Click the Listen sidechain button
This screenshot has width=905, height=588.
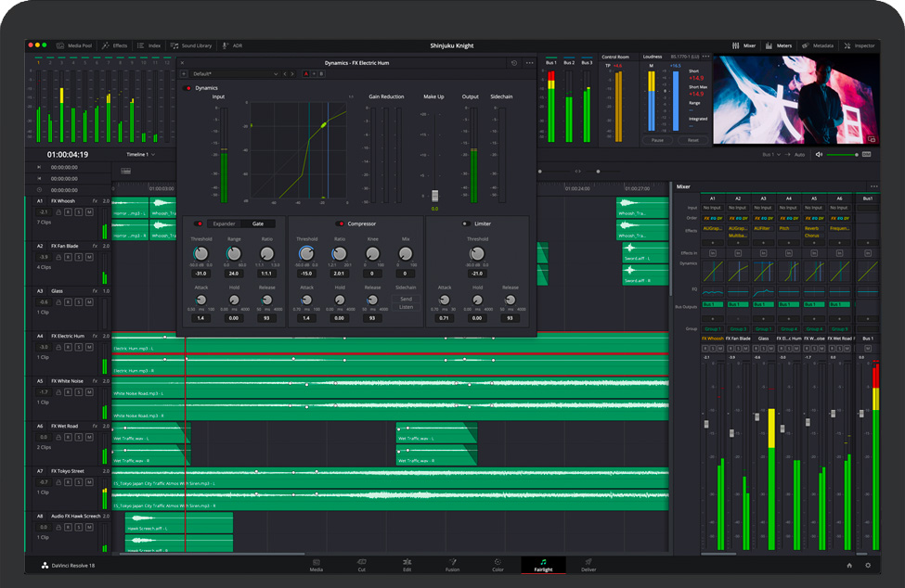click(406, 306)
